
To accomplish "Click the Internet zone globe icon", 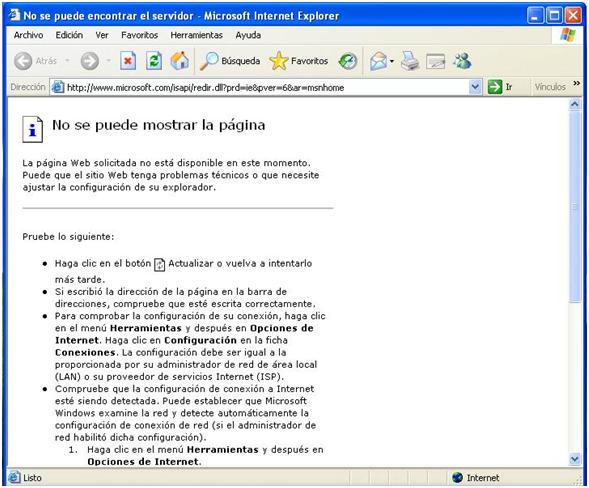I will (458, 477).
